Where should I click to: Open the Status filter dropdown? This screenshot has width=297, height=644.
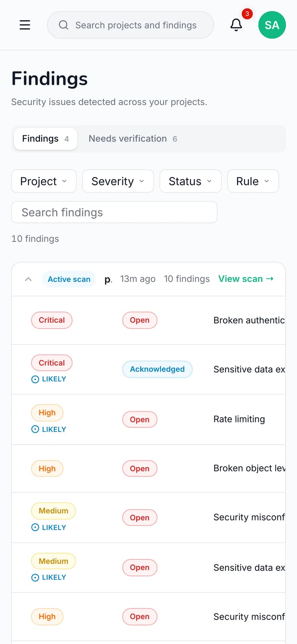click(191, 181)
